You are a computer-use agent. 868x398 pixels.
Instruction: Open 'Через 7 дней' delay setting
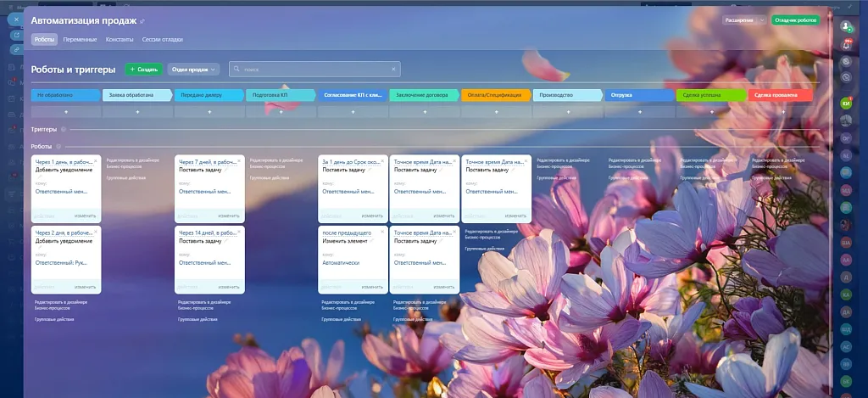coord(206,161)
